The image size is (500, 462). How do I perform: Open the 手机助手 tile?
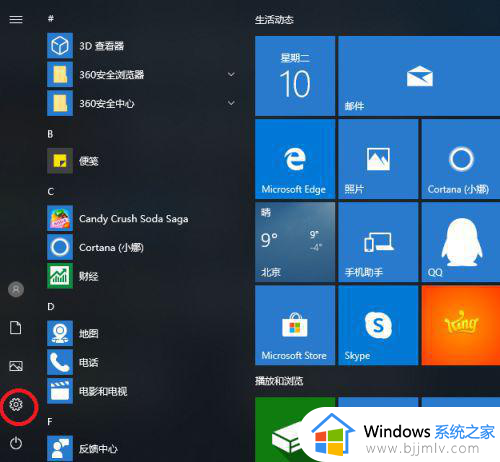(x=378, y=242)
